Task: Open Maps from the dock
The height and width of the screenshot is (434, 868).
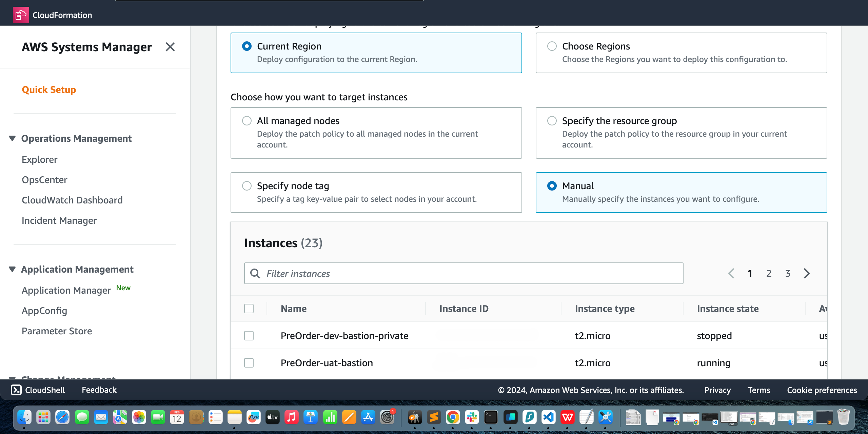Action: 120,417
